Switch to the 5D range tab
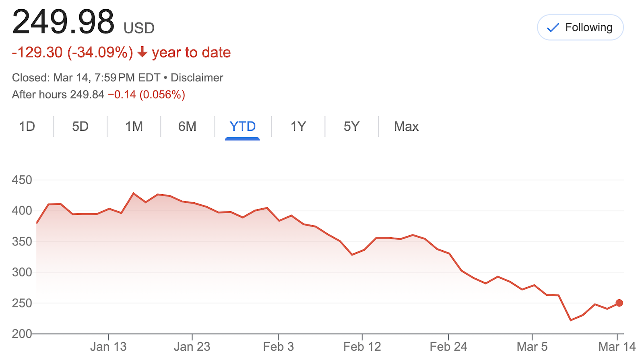Image resolution: width=644 pixels, height=358 pixels. click(80, 127)
